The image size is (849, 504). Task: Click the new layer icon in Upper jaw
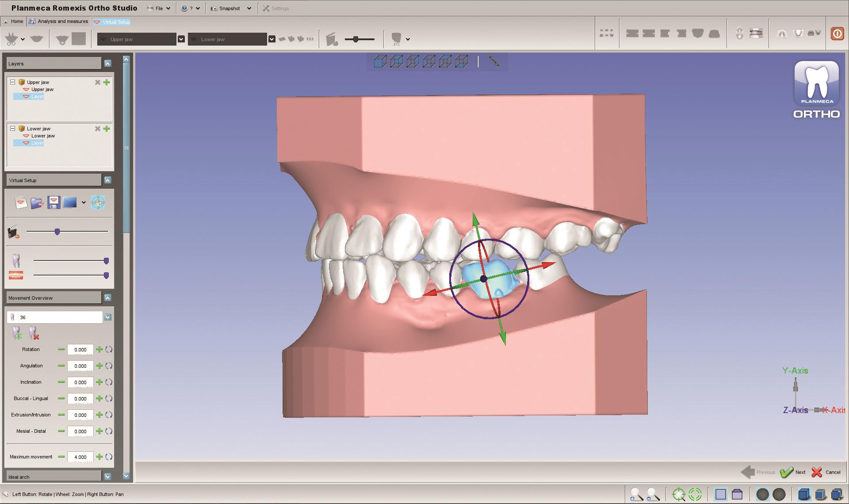[106, 82]
